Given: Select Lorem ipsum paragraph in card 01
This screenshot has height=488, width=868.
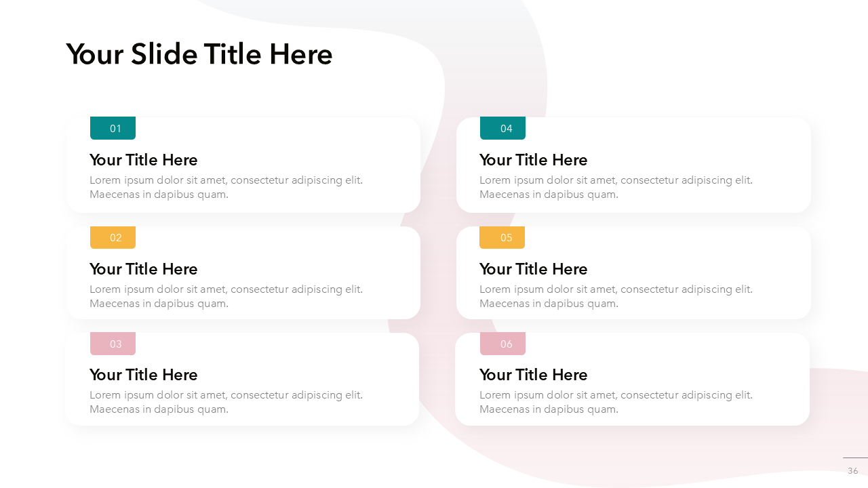Looking at the screenshot, I should pyautogui.click(x=226, y=187).
